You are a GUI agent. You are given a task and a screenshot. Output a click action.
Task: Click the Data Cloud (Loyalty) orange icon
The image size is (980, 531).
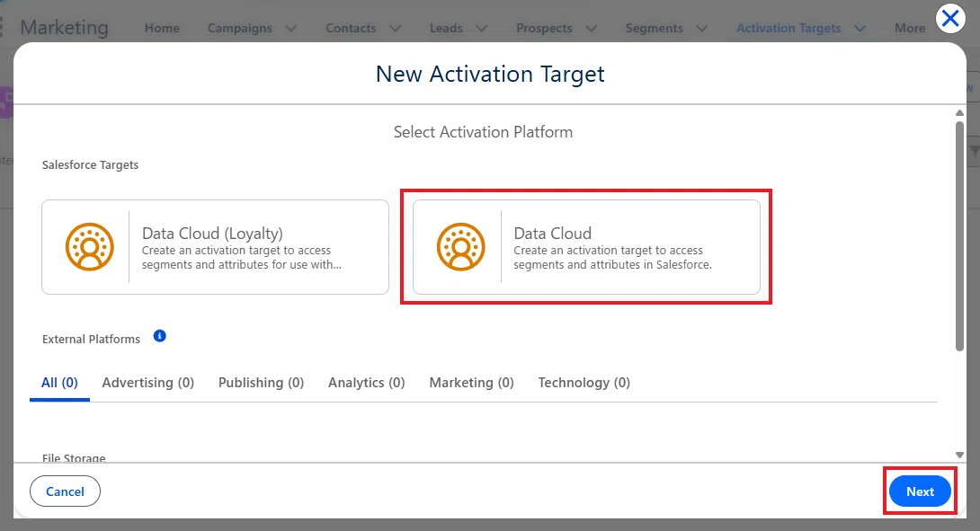click(89, 247)
